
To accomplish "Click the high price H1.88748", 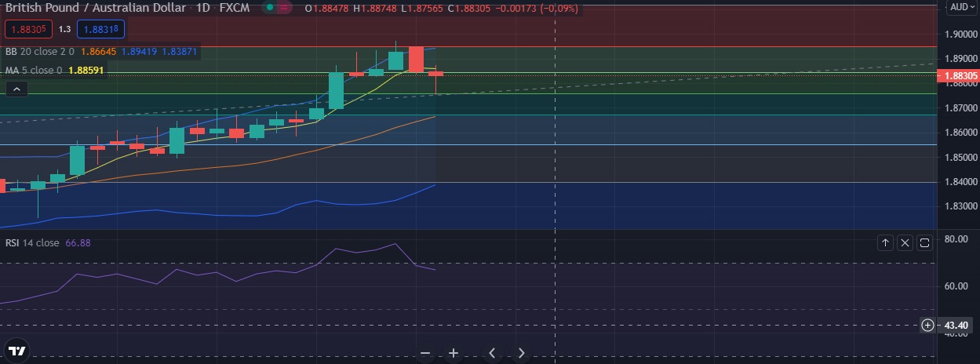I will click(x=376, y=8).
